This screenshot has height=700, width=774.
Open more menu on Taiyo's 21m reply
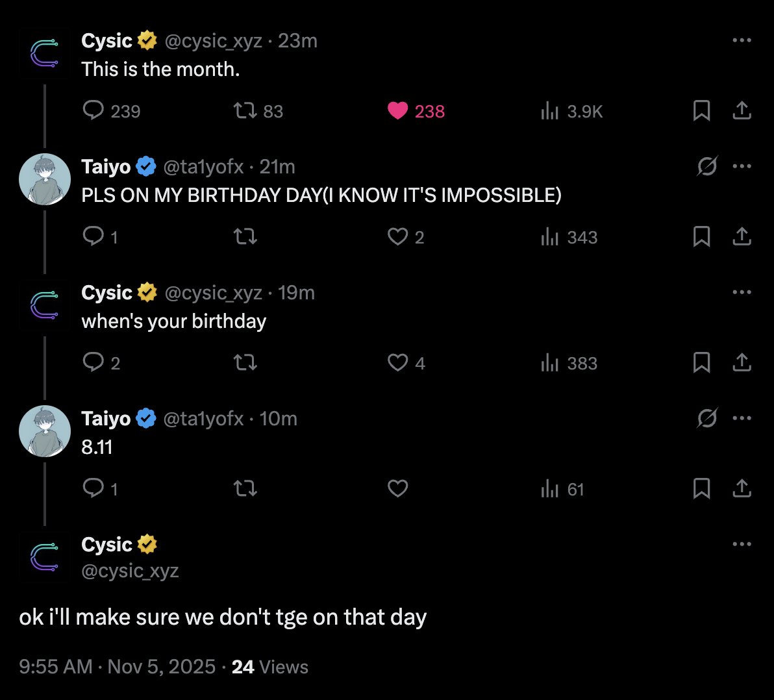click(742, 166)
